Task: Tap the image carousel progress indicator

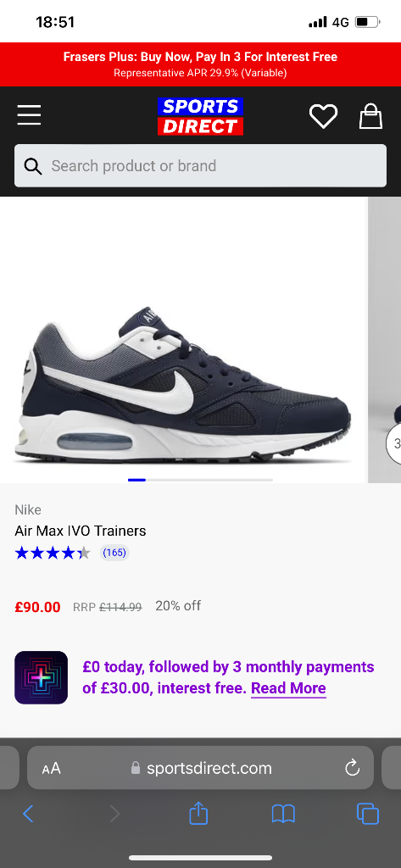Action: pyautogui.click(x=200, y=480)
